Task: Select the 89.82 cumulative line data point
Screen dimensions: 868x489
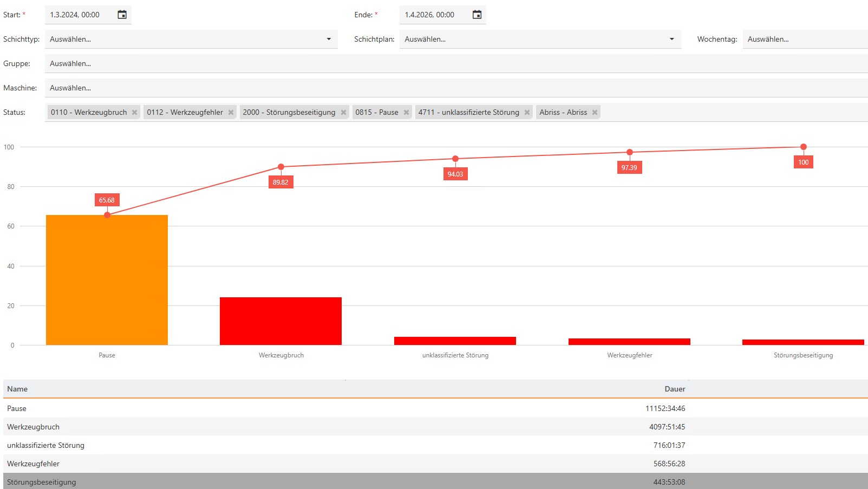Action: click(x=281, y=167)
